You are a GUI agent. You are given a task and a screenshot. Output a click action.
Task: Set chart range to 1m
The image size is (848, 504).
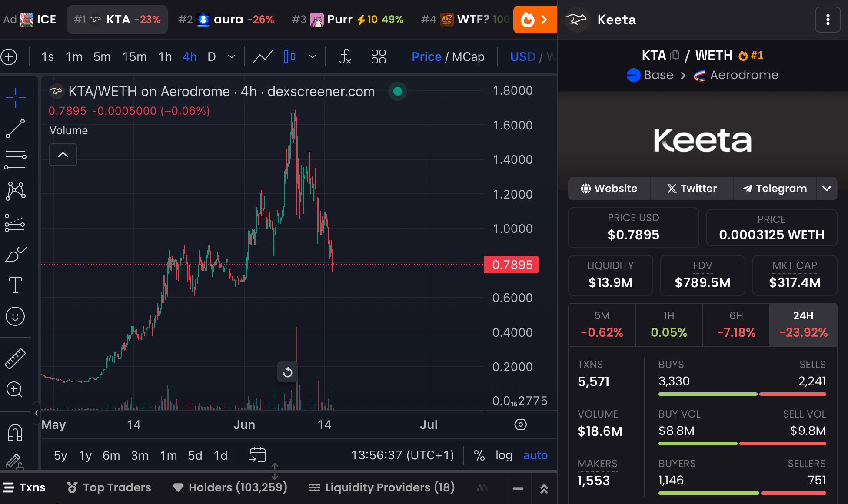(x=168, y=455)
